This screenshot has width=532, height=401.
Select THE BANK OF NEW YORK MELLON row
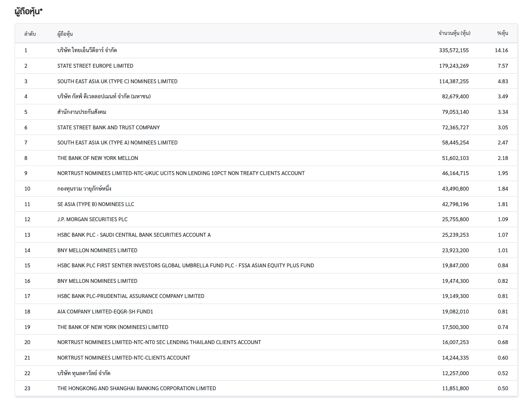coord(98,158)
